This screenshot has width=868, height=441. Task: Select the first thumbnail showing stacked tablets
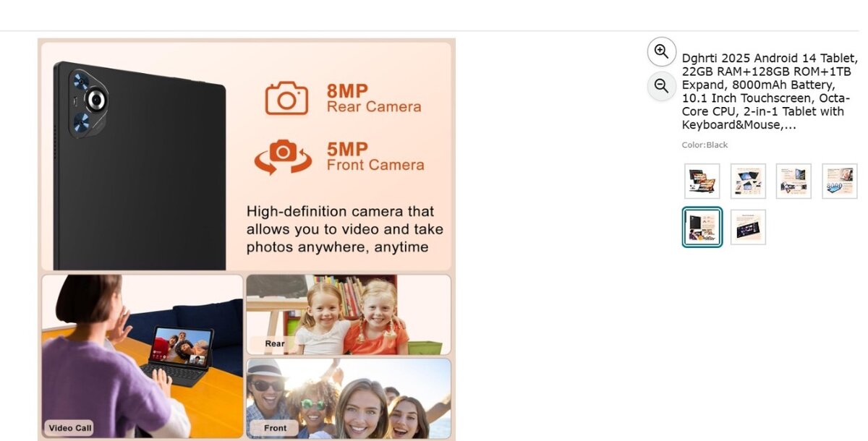point(702,181)
